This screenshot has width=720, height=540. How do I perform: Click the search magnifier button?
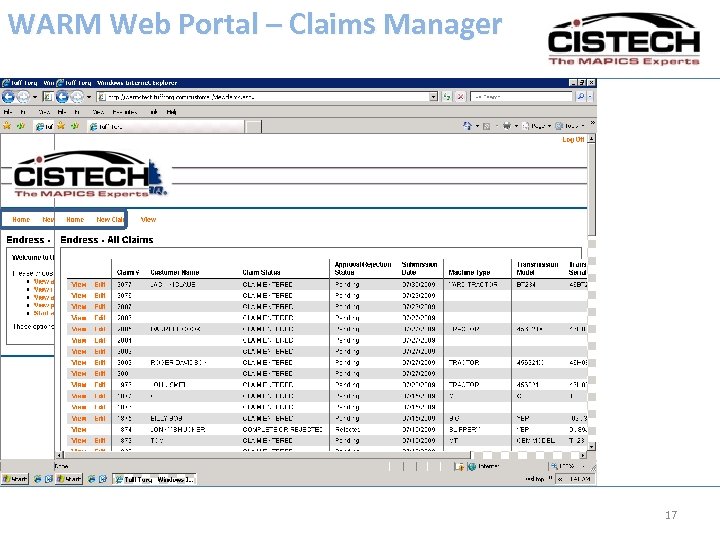click(x=580, y=97)
